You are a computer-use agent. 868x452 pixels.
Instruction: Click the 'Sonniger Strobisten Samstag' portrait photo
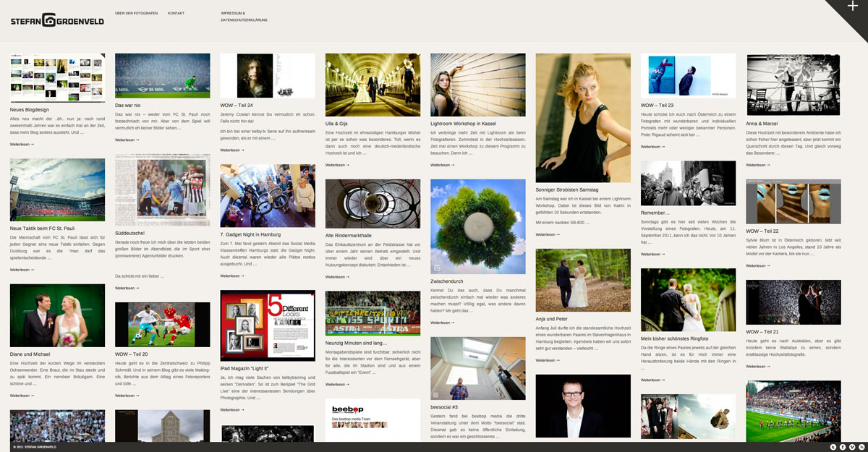pyautogui.click(x=583, y=117)
